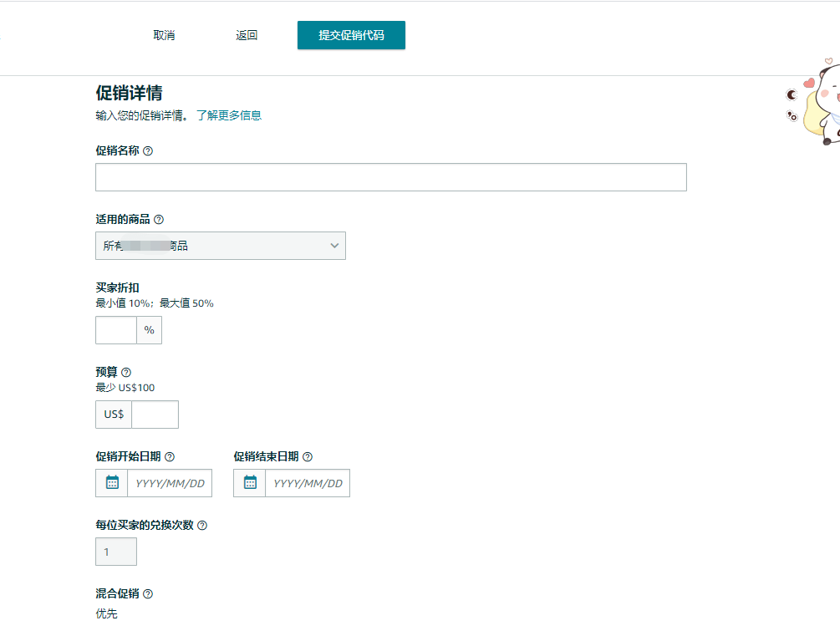Screen dimensions: 840x636
Task: Open the calendar picker for 促销开始日期
Action: [x=112, y=483]
